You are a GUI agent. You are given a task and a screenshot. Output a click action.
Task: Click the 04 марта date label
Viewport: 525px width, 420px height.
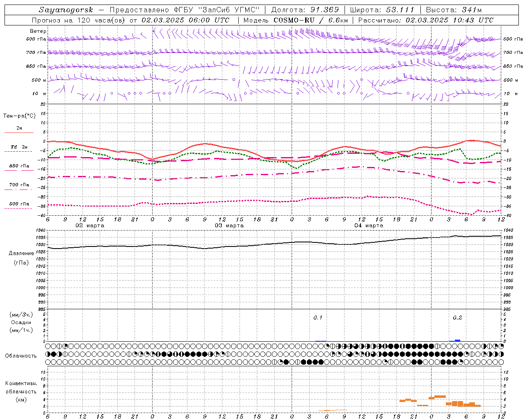coord(369,226)
